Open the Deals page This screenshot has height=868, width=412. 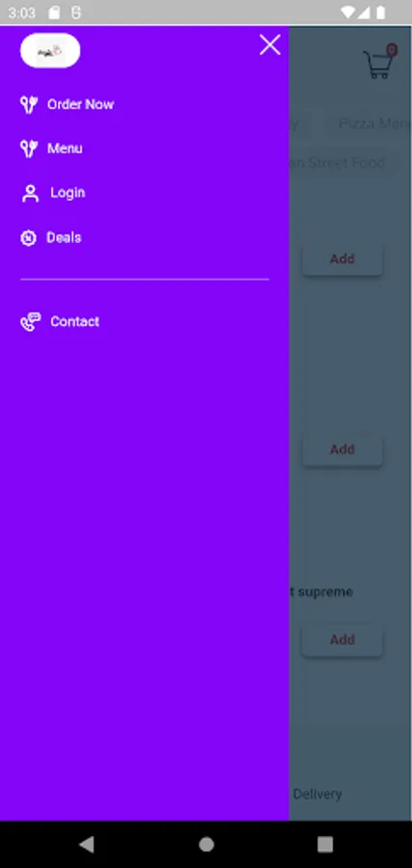pos(64,237)
